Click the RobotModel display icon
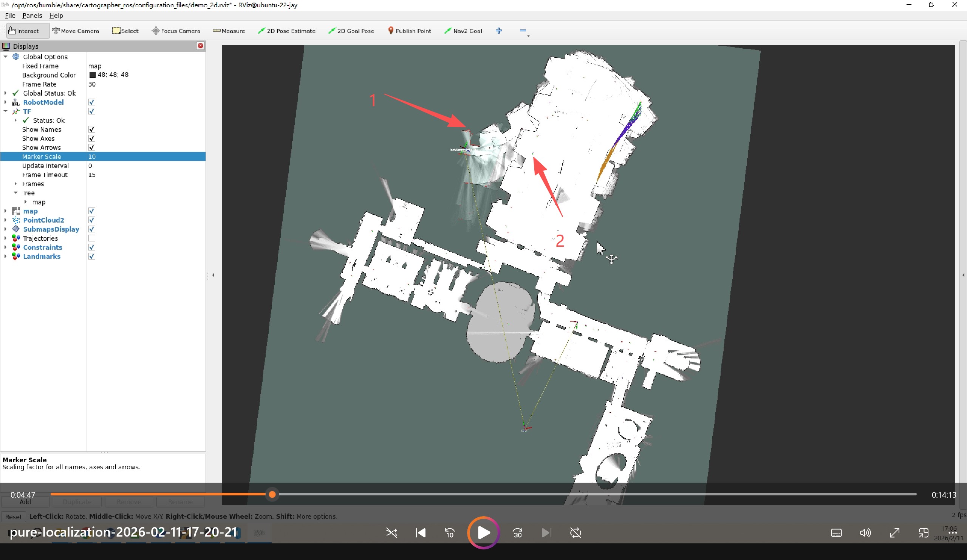 pos(16,102)
